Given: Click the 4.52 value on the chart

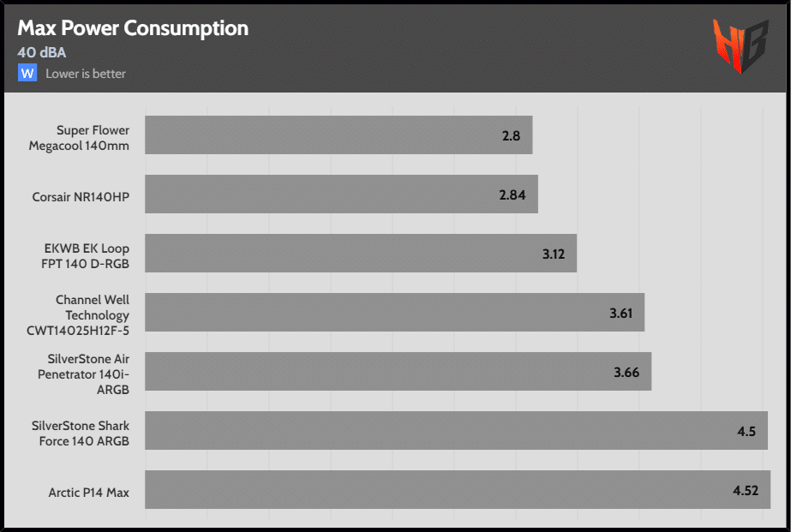Looking at the screenshot, I should point(746,491).
